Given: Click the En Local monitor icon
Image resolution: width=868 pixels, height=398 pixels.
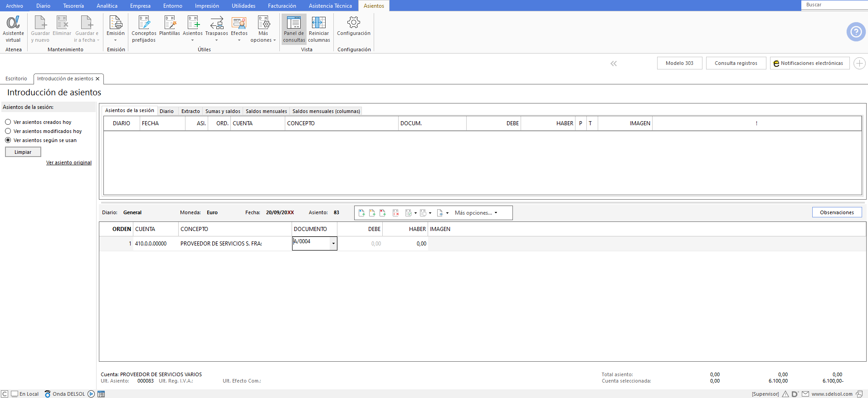Looking at the screenshot, I should [x=15, y=394].
